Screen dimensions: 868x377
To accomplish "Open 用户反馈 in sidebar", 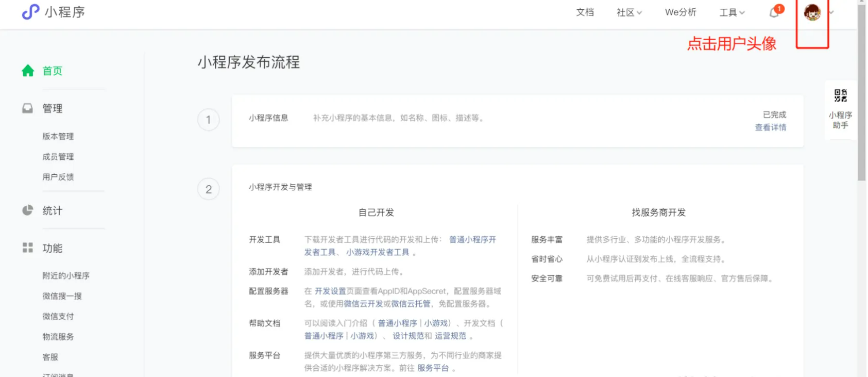I will tap(58, 177).
